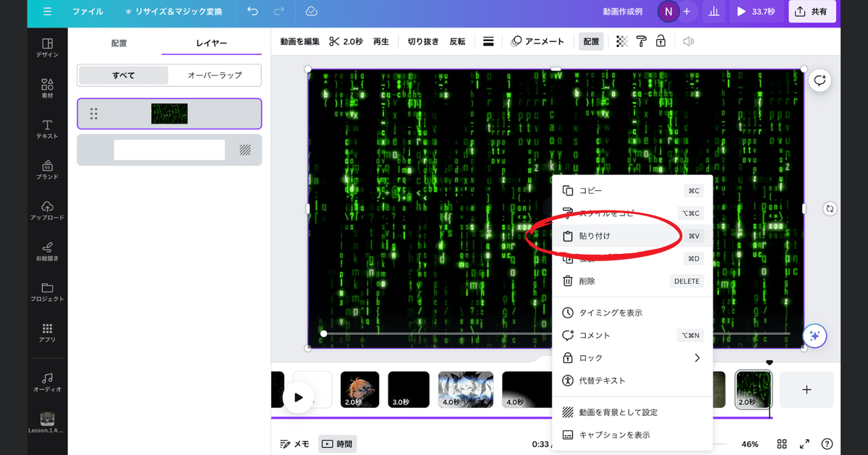The width and height of the screenshot is (868, 455).
Task: Switch to the レイヤー panel tab
Action: click(211, 43)
